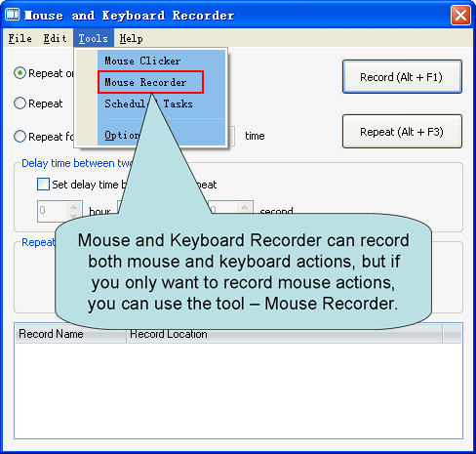
Task: Select Mouse Recorder menu entry
Action: pyautogui.click(x=150, y=82)
